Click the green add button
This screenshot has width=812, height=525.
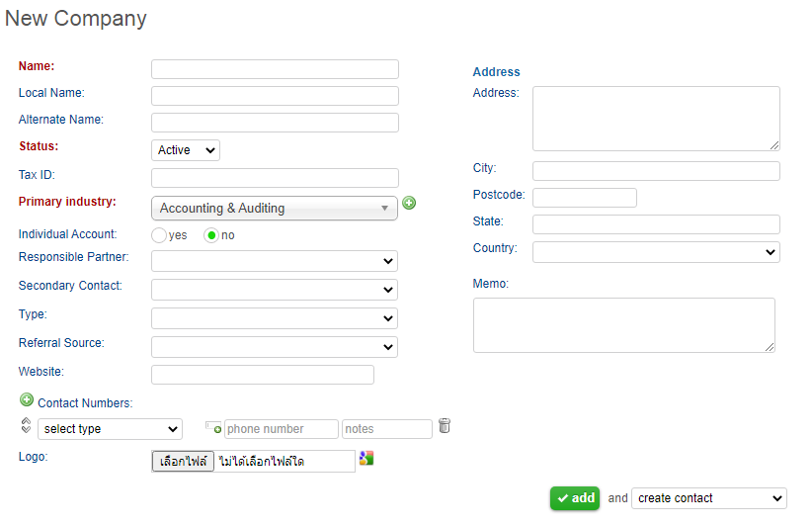[575, 498]
